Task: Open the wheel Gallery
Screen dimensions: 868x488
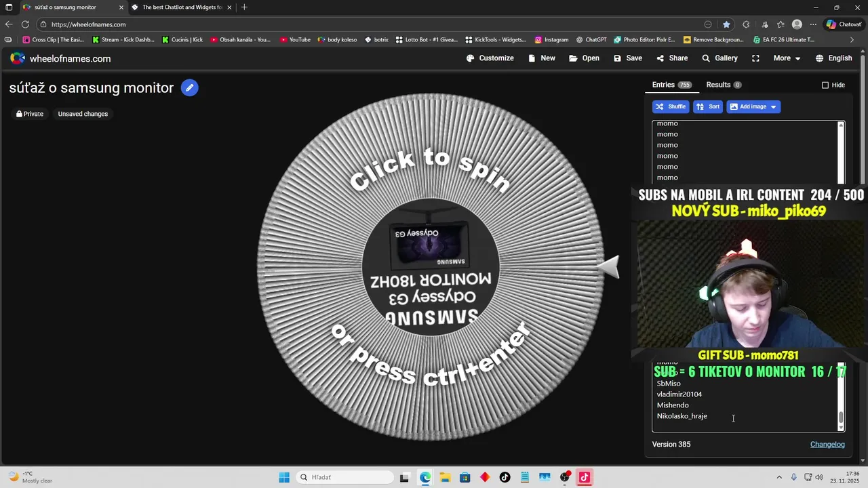Action: coord(719,58)
